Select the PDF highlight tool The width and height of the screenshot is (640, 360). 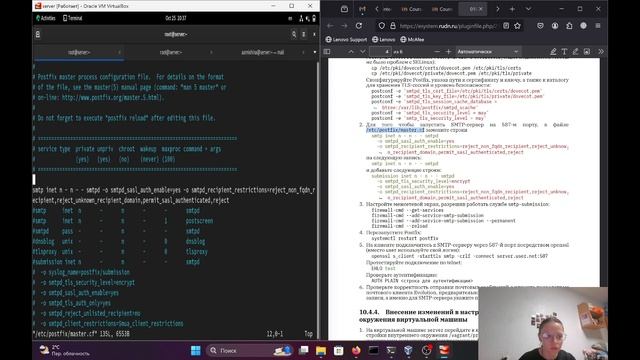point(553,52)
